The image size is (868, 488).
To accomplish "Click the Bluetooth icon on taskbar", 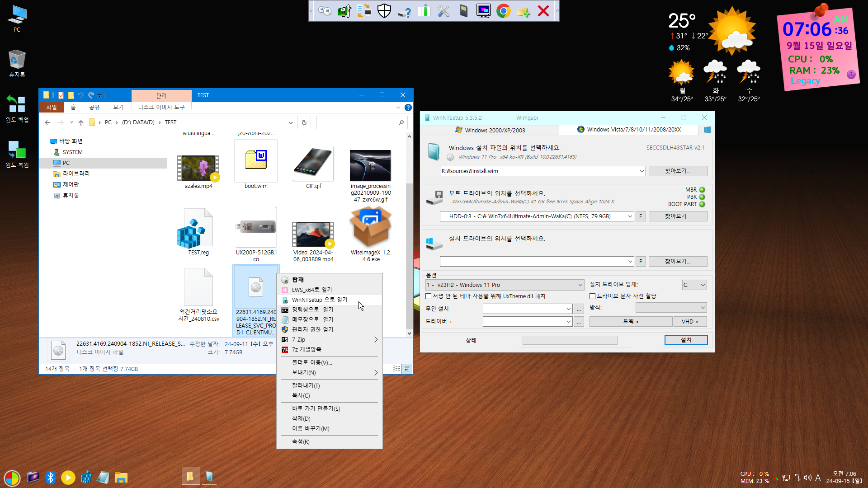I will coord(51,477).
